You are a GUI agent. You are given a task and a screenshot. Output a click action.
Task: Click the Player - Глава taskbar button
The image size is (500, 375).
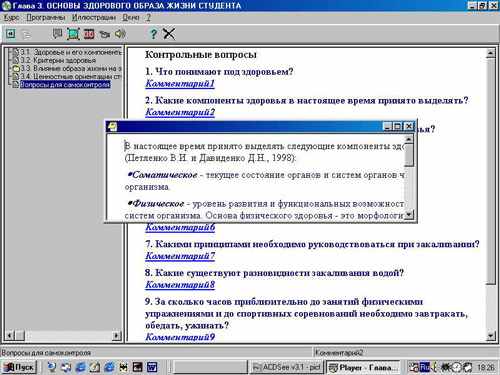[363, 367]
